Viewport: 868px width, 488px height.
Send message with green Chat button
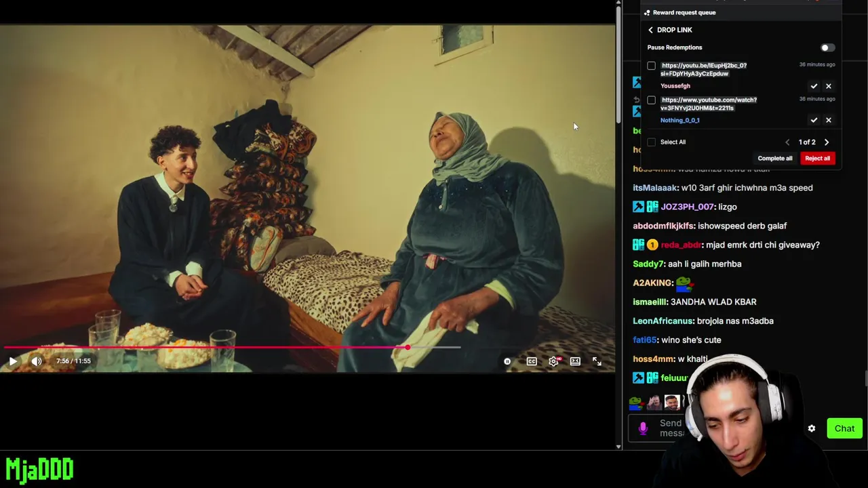(844, 428)
